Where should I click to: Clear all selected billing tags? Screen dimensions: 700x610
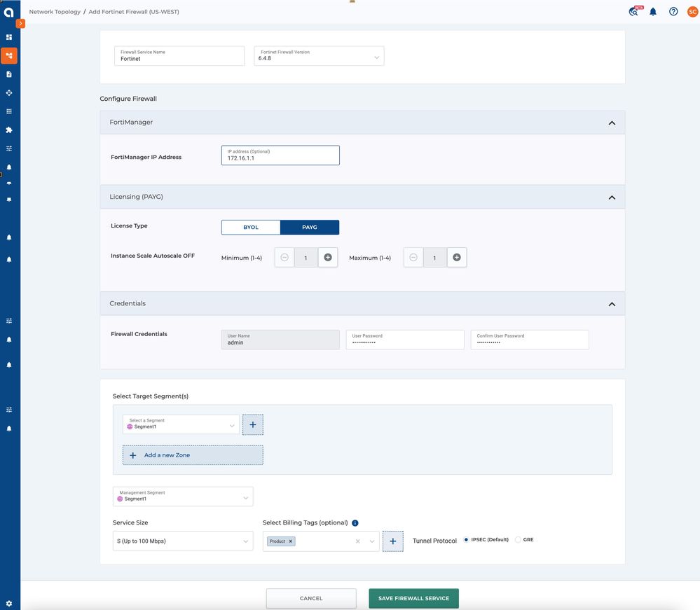(x=357, y=541)
